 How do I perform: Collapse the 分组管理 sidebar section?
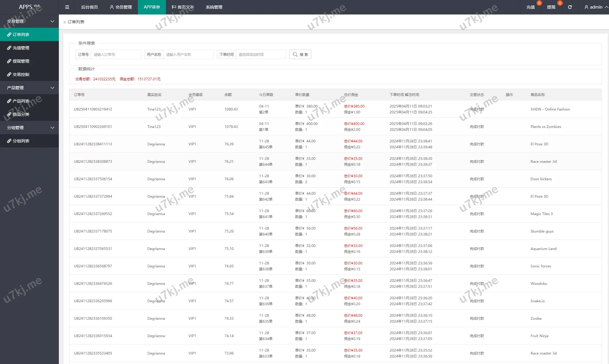[x=30, y=128]
